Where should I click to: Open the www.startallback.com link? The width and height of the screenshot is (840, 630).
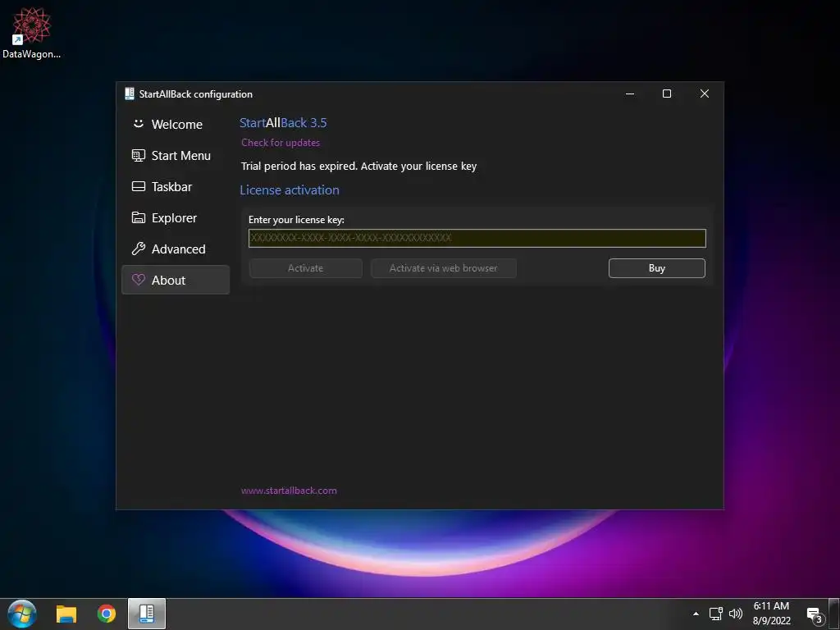pyautogui.click(x=289, y=491)
